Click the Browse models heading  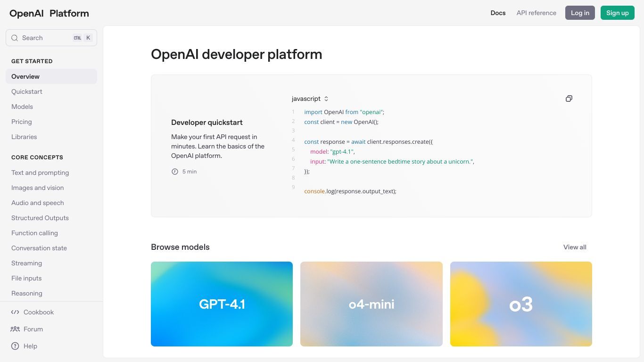tap(180, 247)
